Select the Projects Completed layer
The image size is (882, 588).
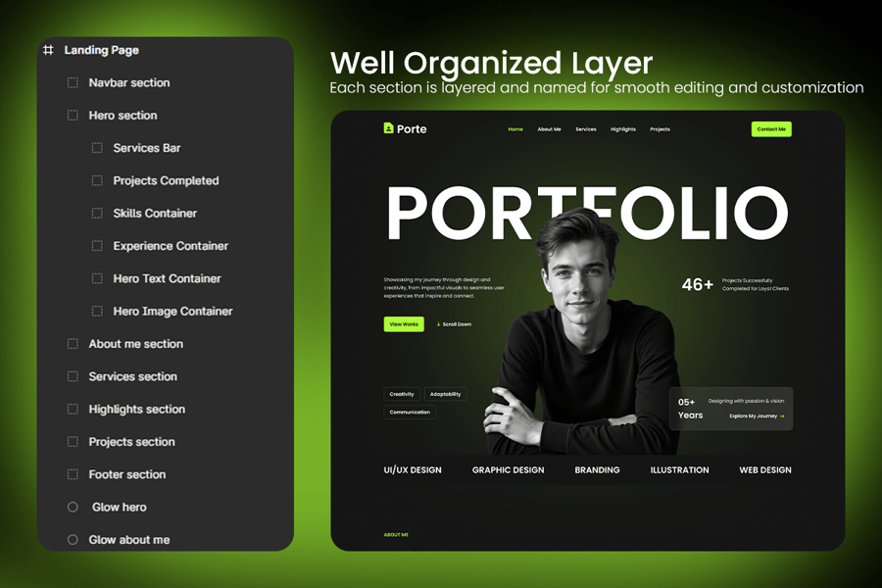(x=166, y=181)
